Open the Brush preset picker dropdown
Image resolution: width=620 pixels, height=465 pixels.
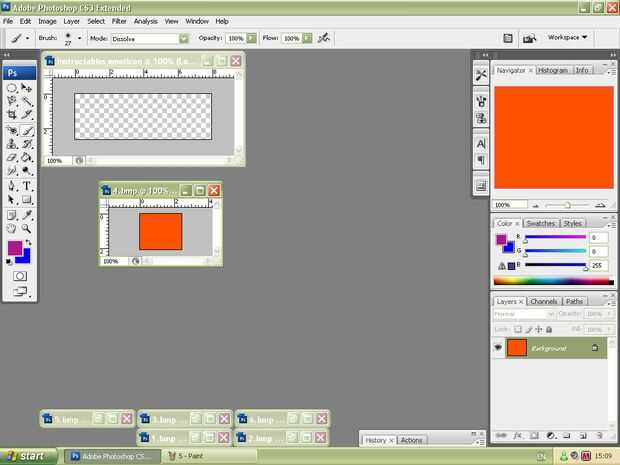[x=79, y=38]
